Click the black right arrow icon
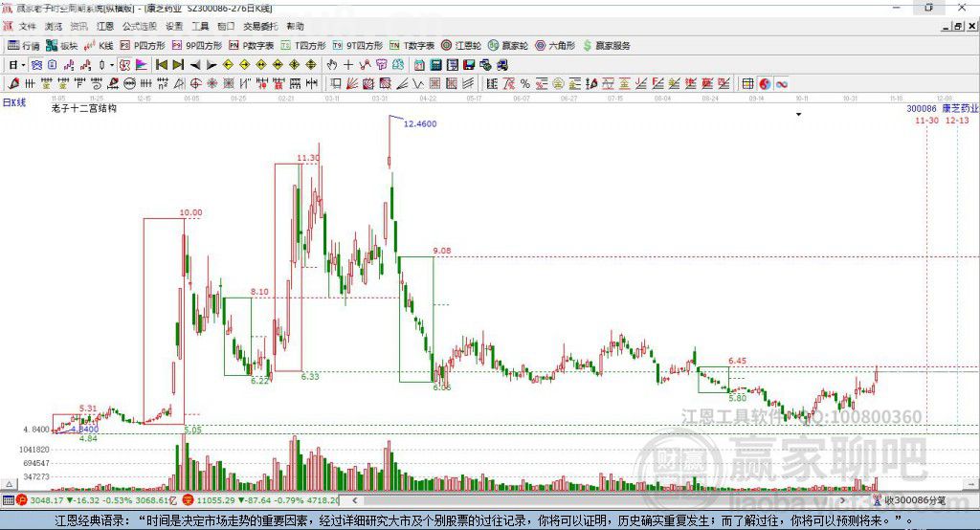Screen dimensions: 980x530 tap(212, 65)
